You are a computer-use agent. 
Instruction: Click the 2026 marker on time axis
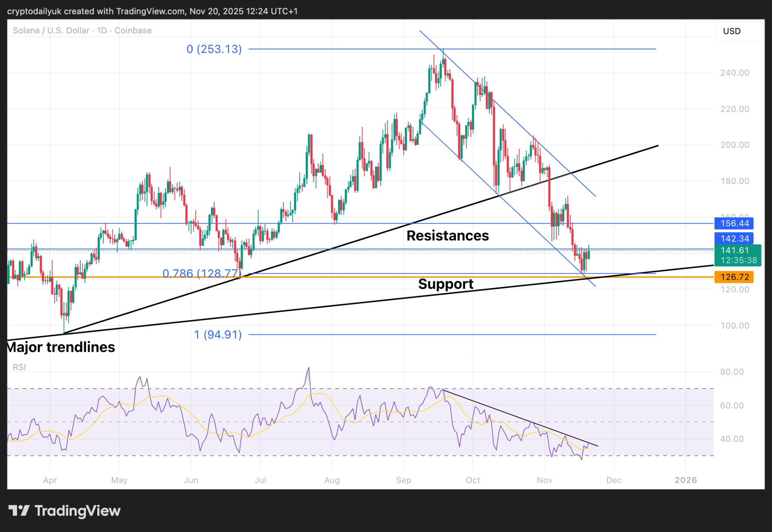(x=685, y=480)
